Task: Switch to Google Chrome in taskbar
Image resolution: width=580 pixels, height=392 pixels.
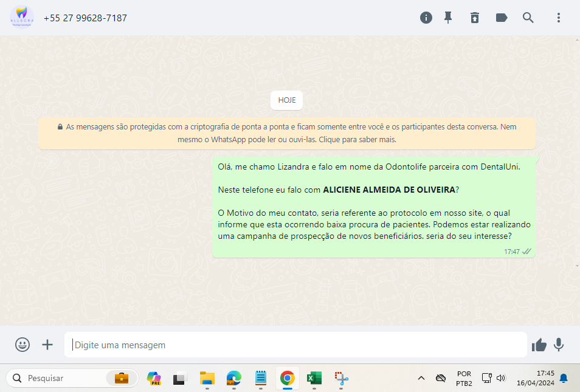Action: pos(288,378)
